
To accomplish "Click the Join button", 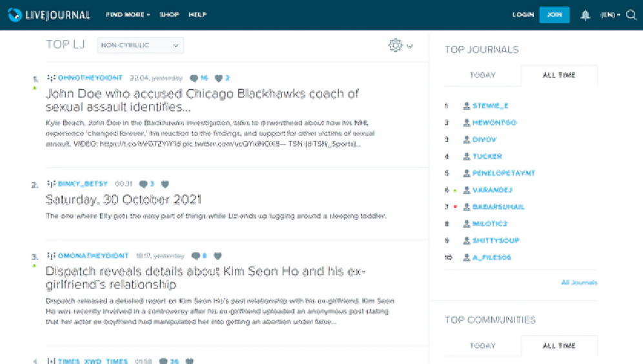I will click(x=554, y=15).
